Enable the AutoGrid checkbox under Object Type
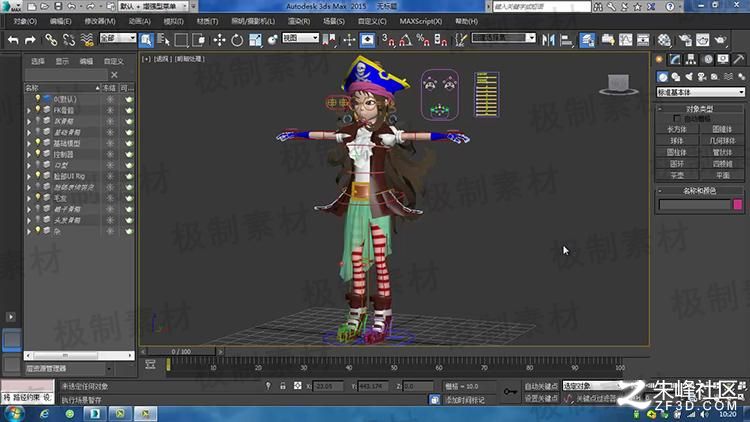750x422 pixels. pos(676,118)
